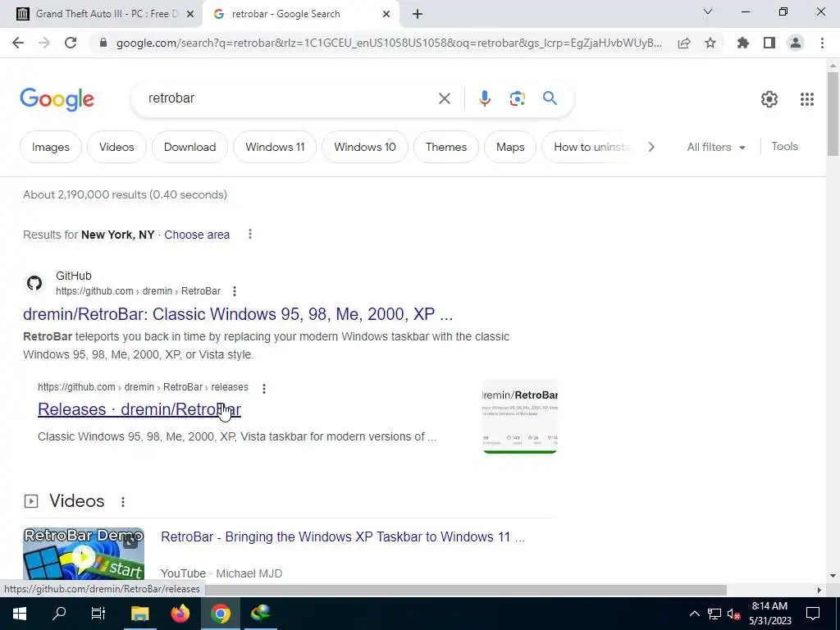Apply the Themes search chip
840x630 pixels.
click(445, 147)
